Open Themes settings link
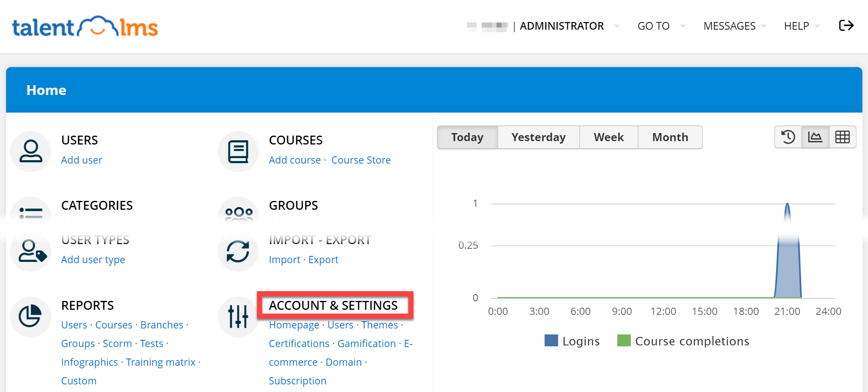This screenshot has height=392, width=868. tap(380, 325)
